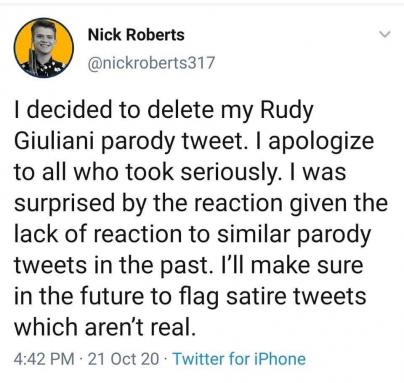This screenshot has height=383, width=404.
Task: Select the word "apologize" in the tweet
Action: point(321,142)
